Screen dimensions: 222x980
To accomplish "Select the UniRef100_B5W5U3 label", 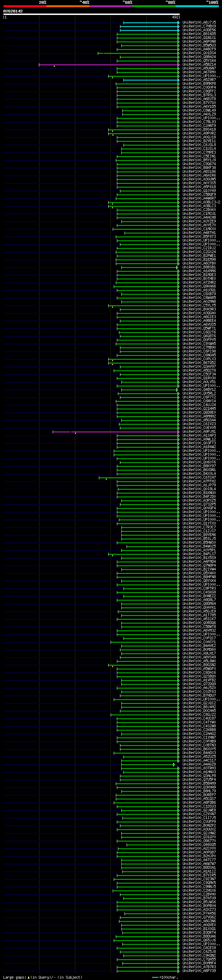I will [199, 45].
